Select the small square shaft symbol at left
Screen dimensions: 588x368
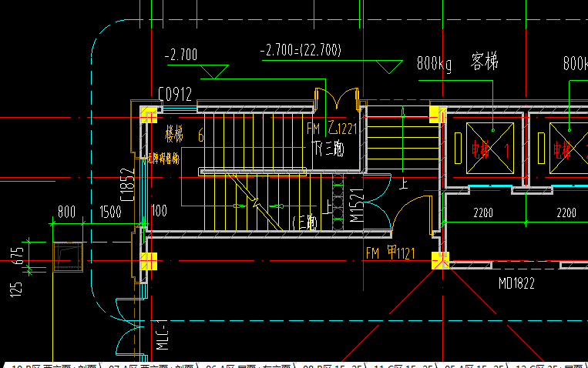(66, 257)
